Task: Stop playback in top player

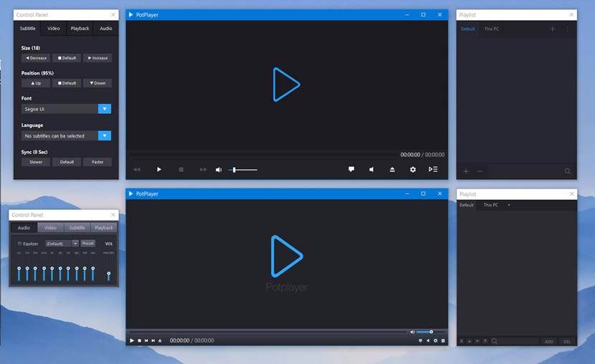Action: tap(181, 170)
